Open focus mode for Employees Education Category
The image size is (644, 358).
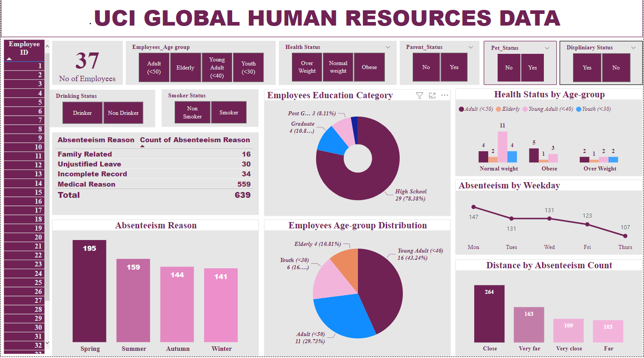point(432,95)
